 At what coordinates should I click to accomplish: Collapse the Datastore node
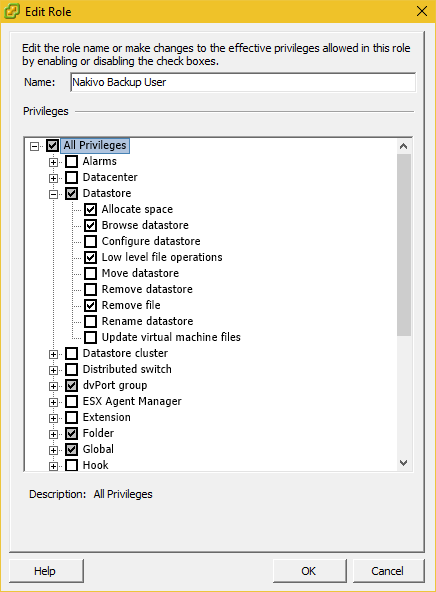(x=53, y=194)
